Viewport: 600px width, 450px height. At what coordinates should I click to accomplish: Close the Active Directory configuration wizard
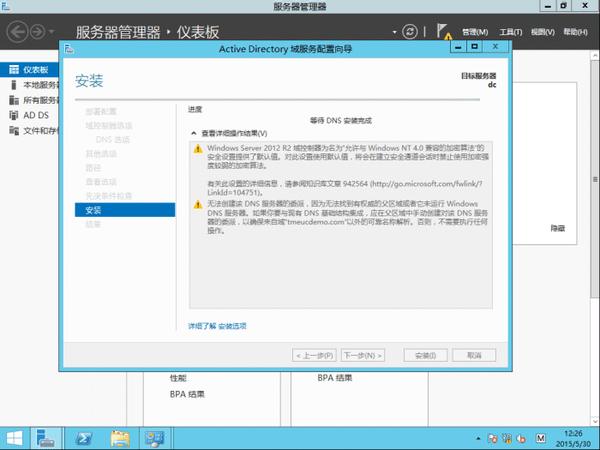coord(496,47)
